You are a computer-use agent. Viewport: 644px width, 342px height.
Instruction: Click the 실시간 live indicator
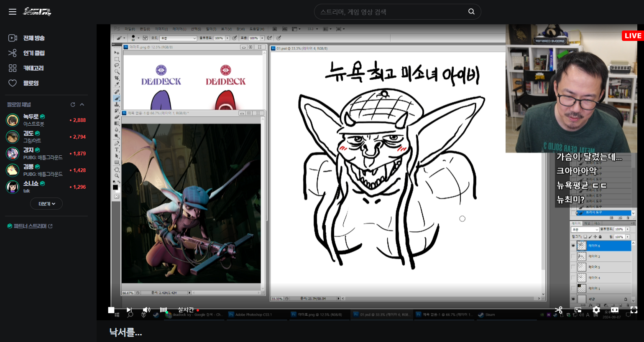pyautogui.click(x=188, y=310)
